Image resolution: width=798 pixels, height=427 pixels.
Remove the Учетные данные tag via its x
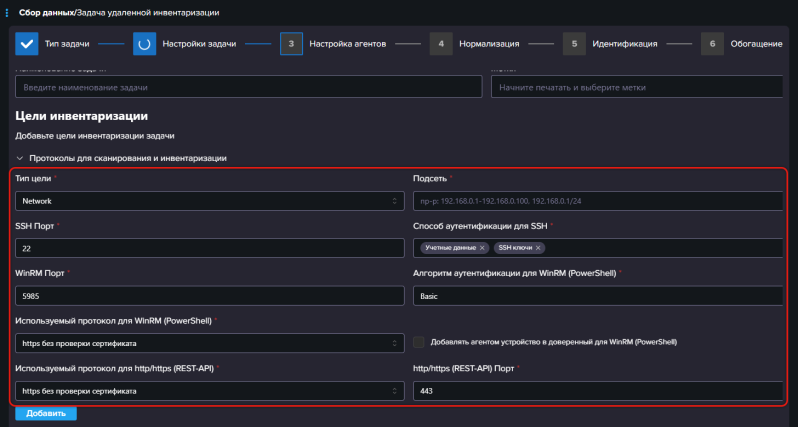(482, 248)
